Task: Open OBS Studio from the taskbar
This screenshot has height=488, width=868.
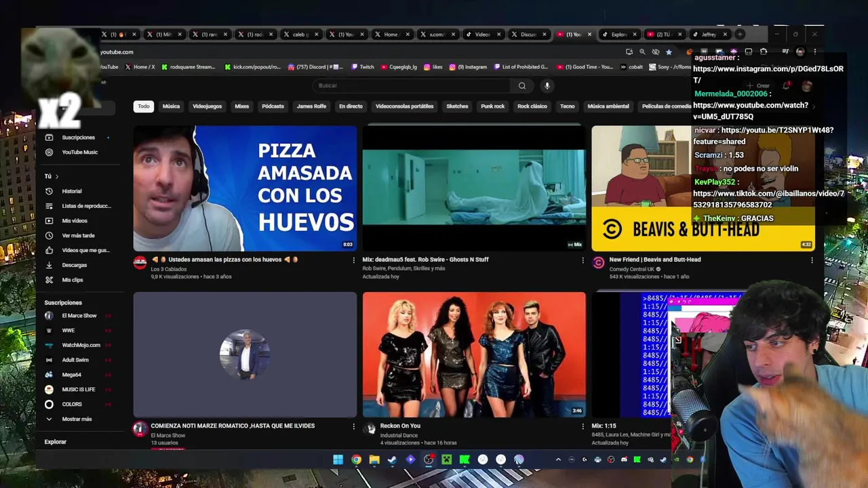Action: 429,460
